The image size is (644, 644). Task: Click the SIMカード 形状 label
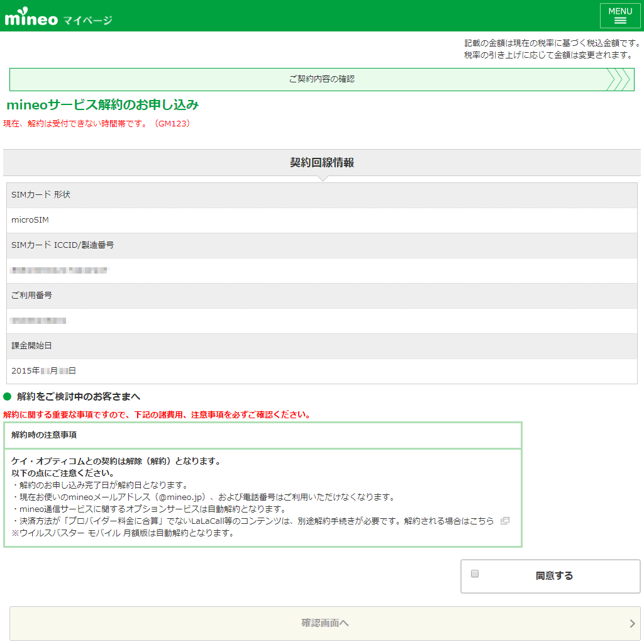click(x=41, y=195)
